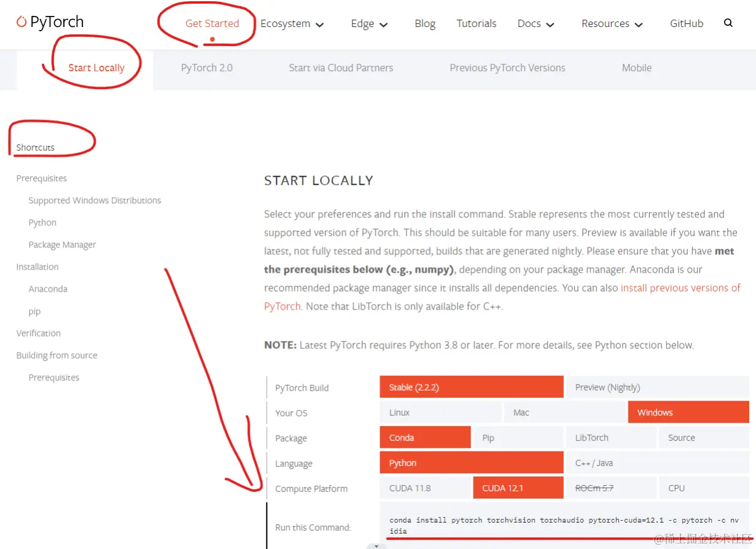Click the Language row label
The image size is (756, 549).
[294, 464]
